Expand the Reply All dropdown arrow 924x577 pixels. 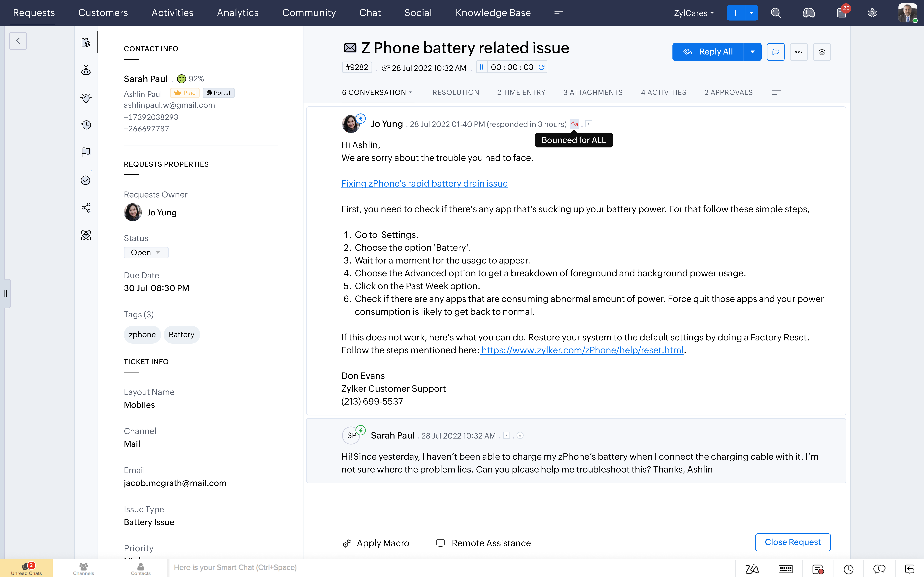coord(752,52)
